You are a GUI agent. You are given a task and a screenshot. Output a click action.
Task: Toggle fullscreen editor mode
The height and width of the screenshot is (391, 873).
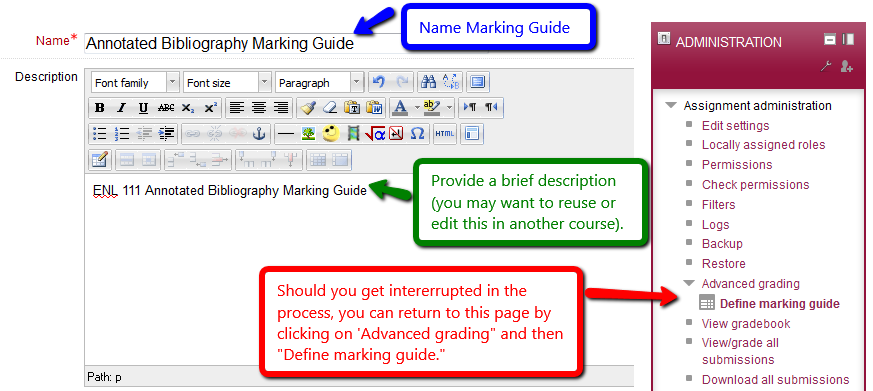click(477, 82)
